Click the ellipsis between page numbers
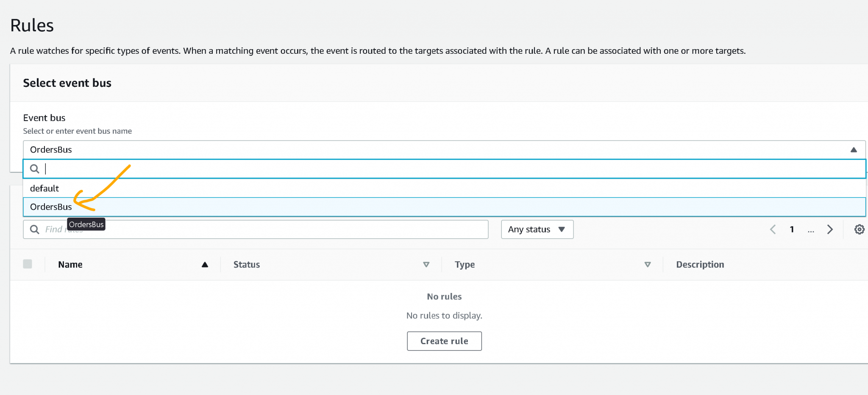 tap(811, 231)
